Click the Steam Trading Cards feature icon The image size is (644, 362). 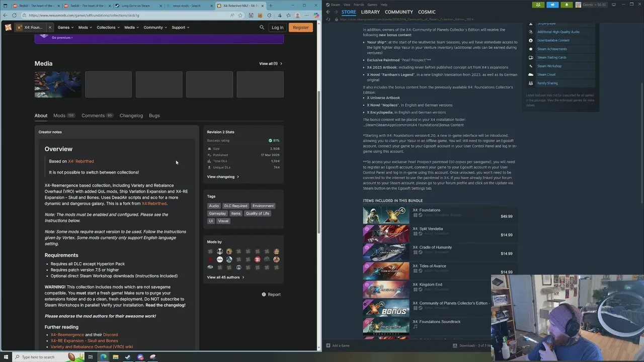531,57
